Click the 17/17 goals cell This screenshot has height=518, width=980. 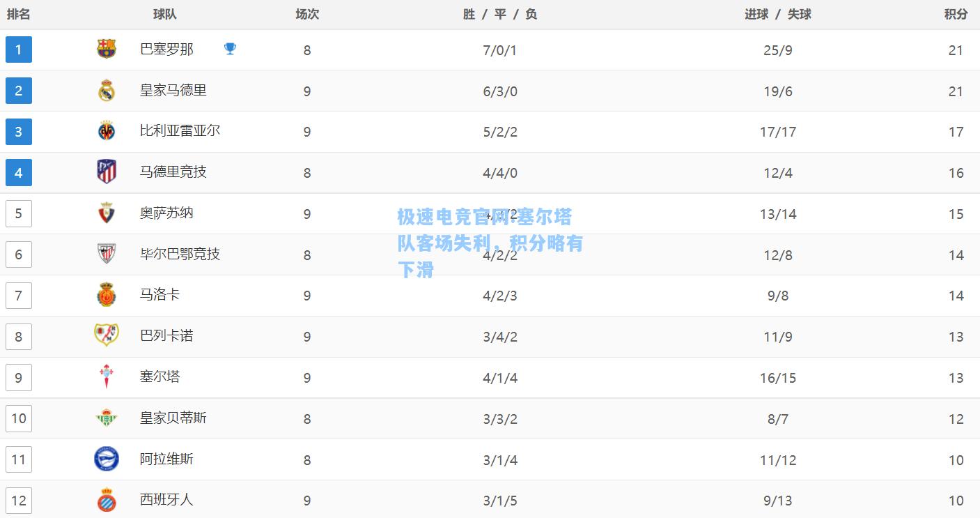coord(778,132)
